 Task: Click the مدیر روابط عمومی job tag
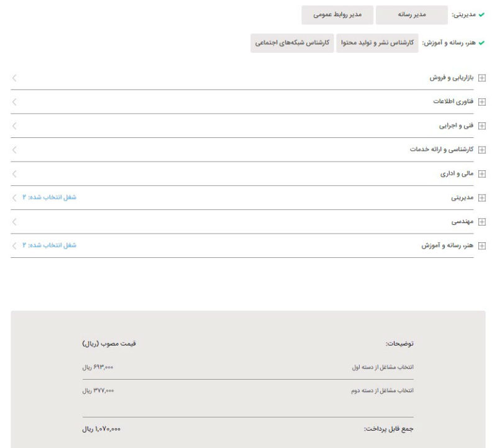pos(337,14)
